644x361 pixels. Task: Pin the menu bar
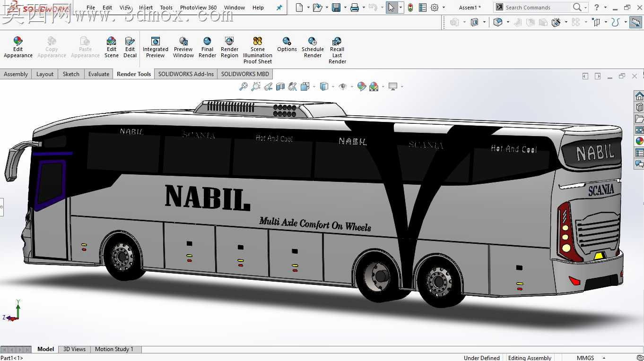[279, 8]
